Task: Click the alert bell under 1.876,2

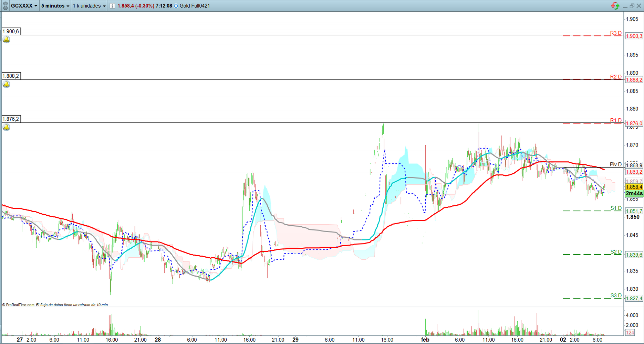Action: [7, 128]
